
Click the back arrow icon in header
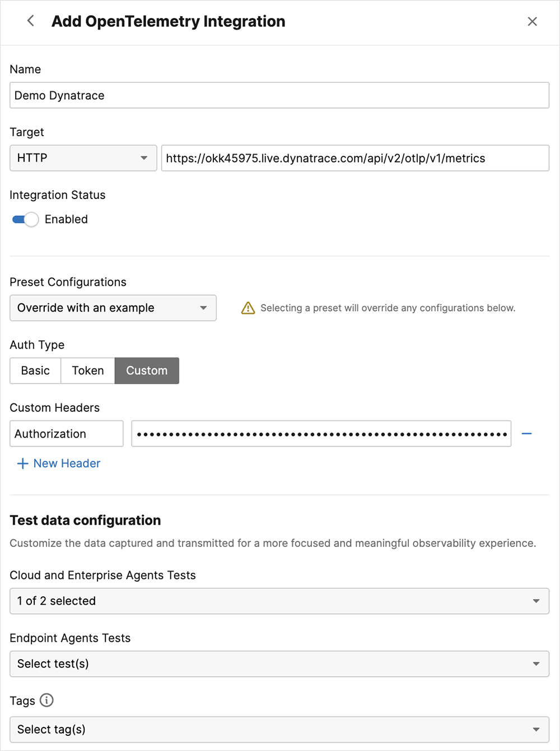tap(31, 21)
